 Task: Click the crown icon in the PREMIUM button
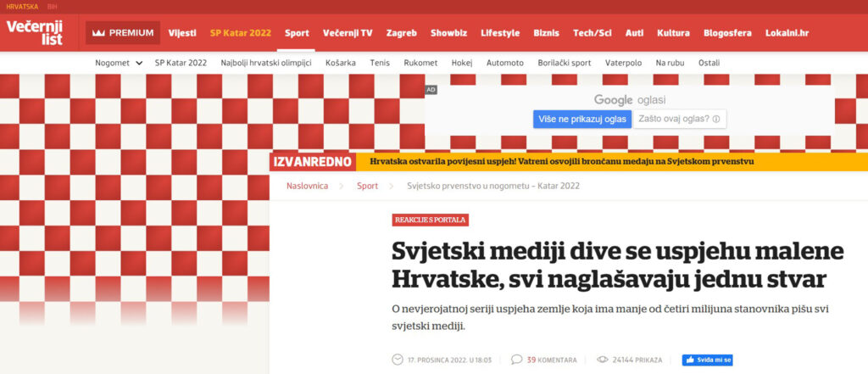click(x=98, y=33)
